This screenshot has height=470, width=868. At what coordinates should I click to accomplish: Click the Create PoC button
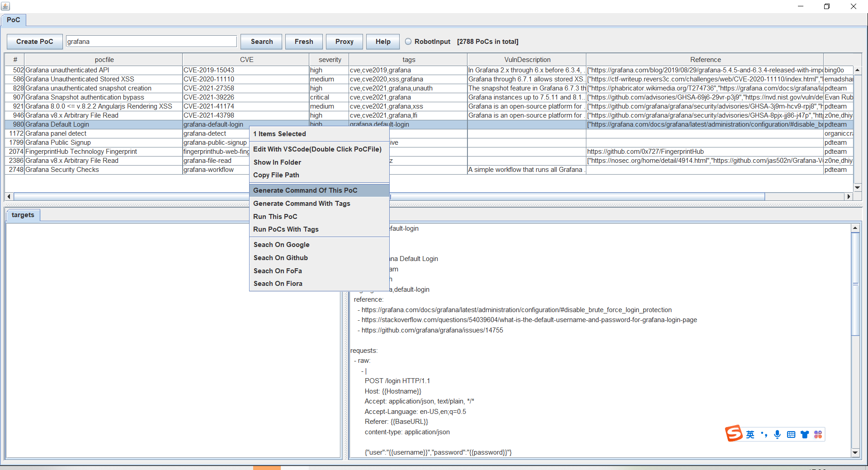35,42
